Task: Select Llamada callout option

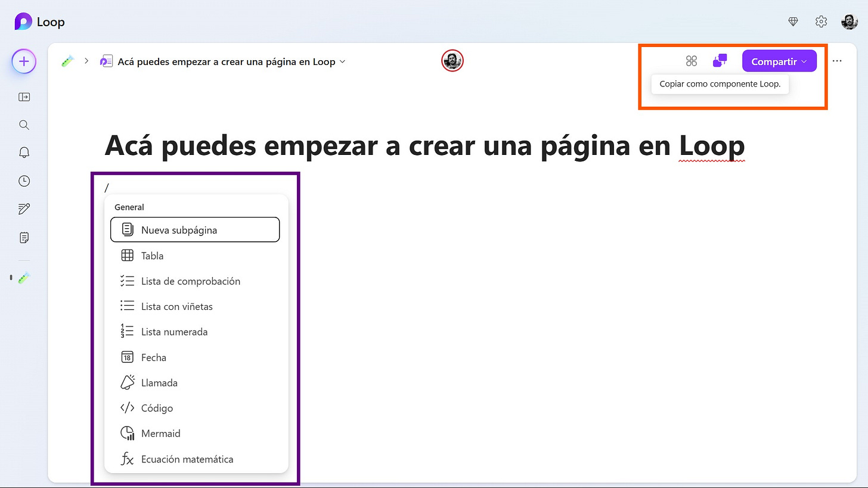Action: (195, 383)
